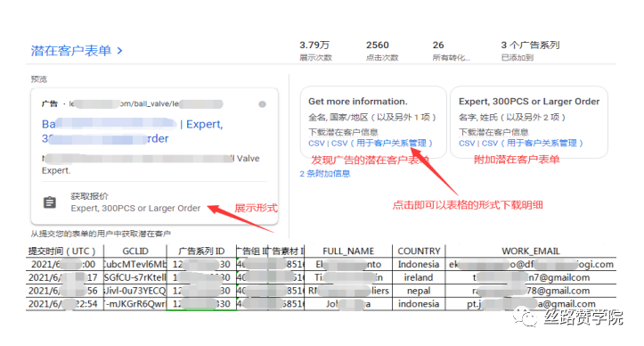Download CSV under Get more information
Screen dimensions: 644x346
[x=316, y=144]
